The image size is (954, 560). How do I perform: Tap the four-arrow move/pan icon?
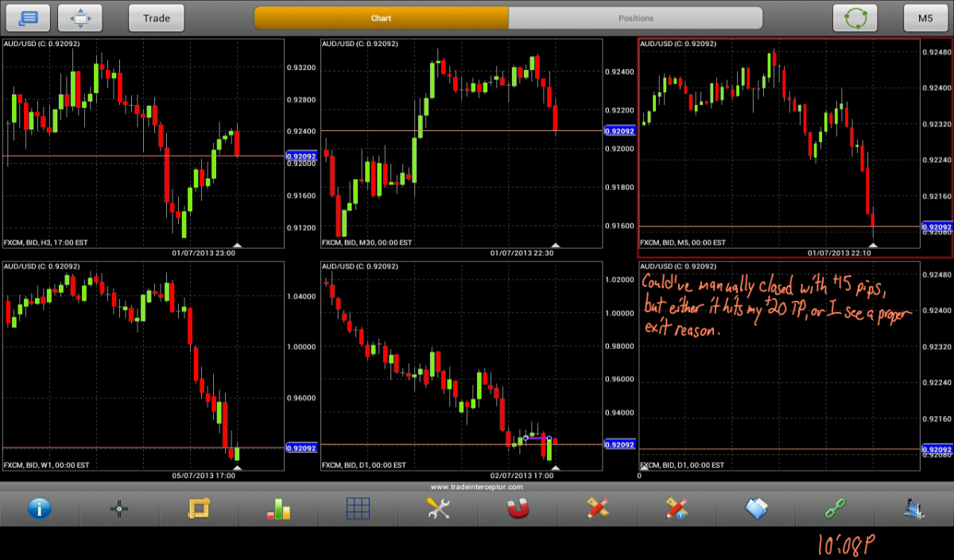(x=81, y=17)
